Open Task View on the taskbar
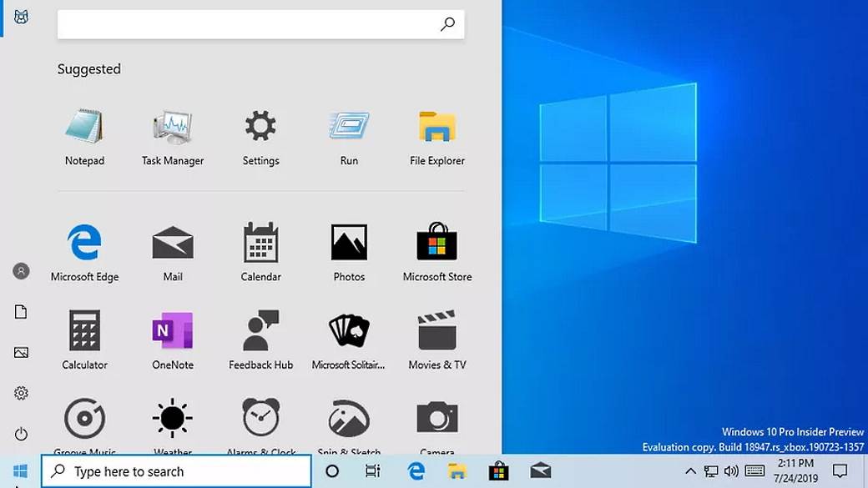The image size is (868, 488). point(374,471)
